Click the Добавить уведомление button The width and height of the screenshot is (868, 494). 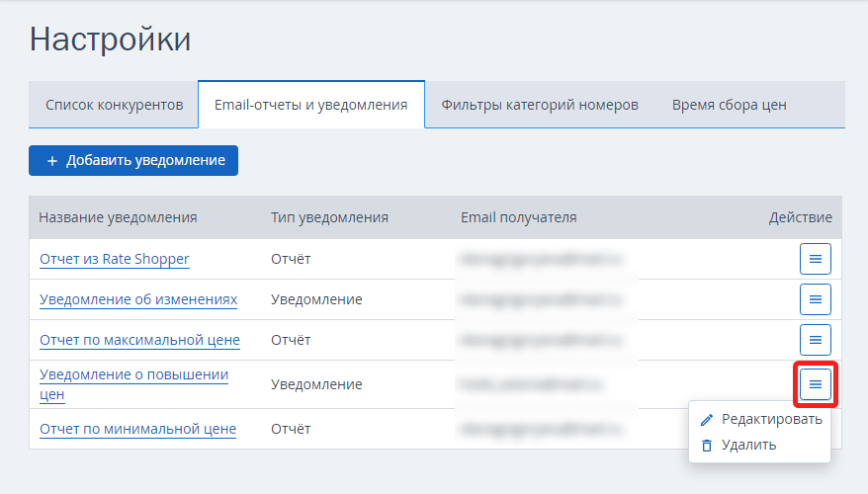pyautogui.click(x=133, y=160)
